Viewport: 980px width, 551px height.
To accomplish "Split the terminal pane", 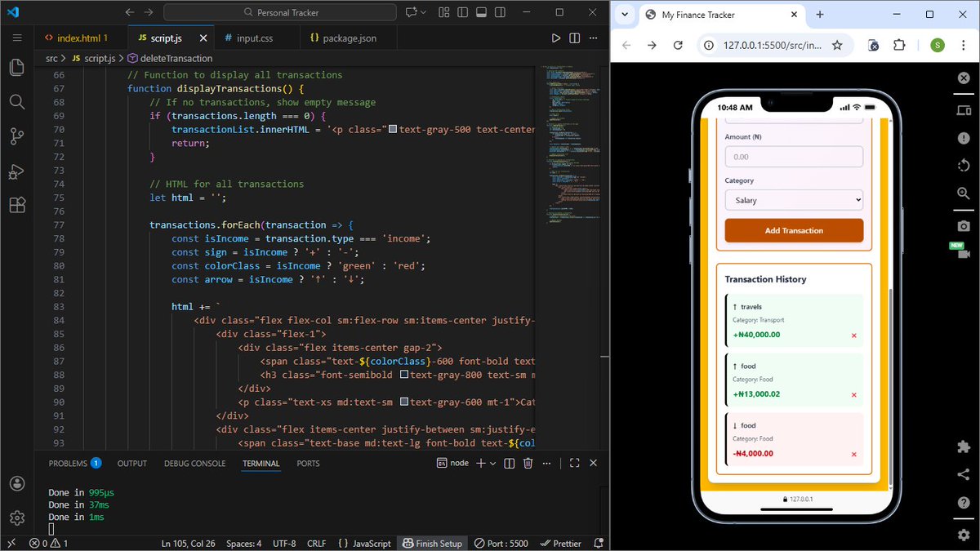I will pyautogui.click(x=510, y=463).
